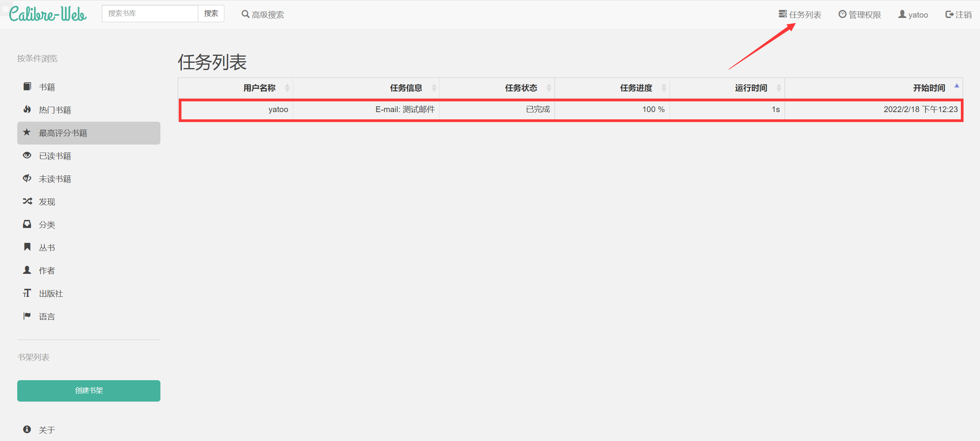Click the 搜索 button

(211, 14)
